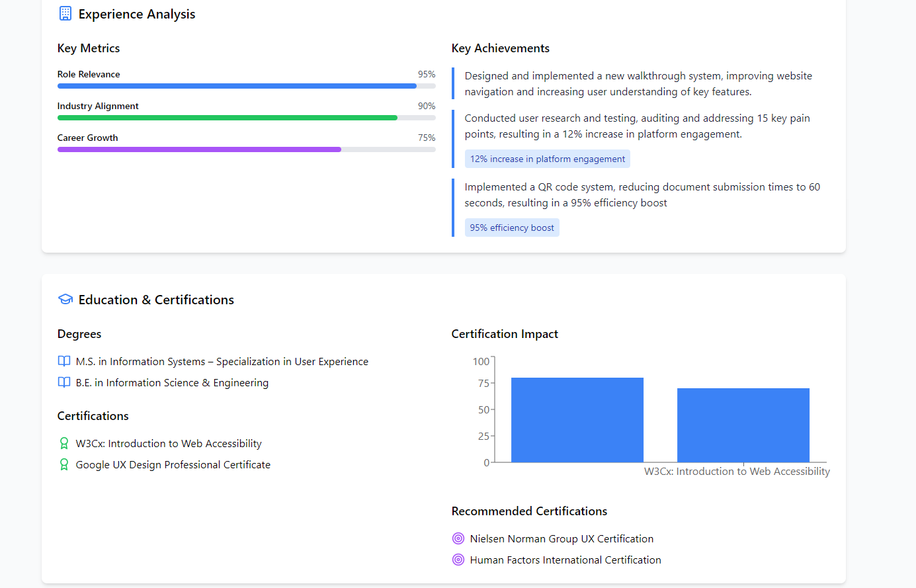Click the walkthrough system achievement text

638,83
